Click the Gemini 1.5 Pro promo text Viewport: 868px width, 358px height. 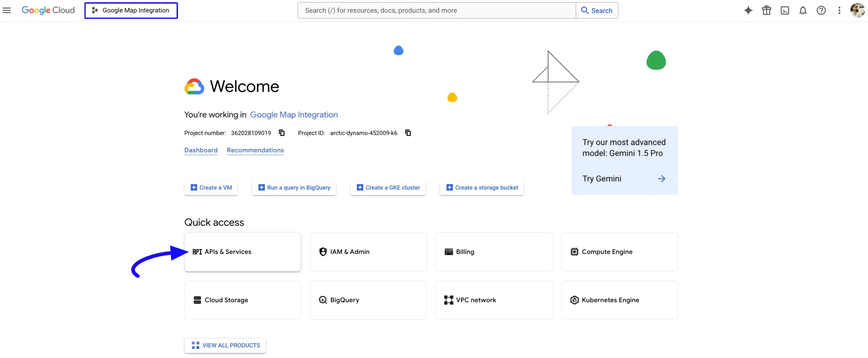click(x=624, y=148)
